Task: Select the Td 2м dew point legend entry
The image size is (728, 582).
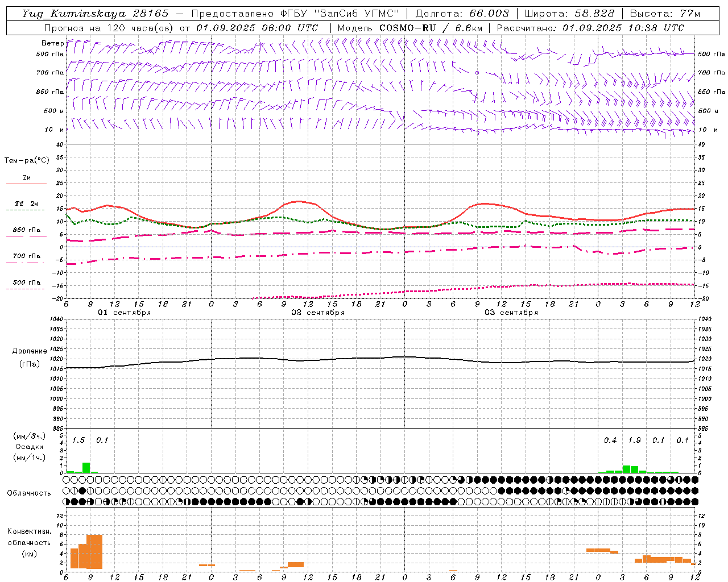Action: pyautogui.click(x=27, y=203)
